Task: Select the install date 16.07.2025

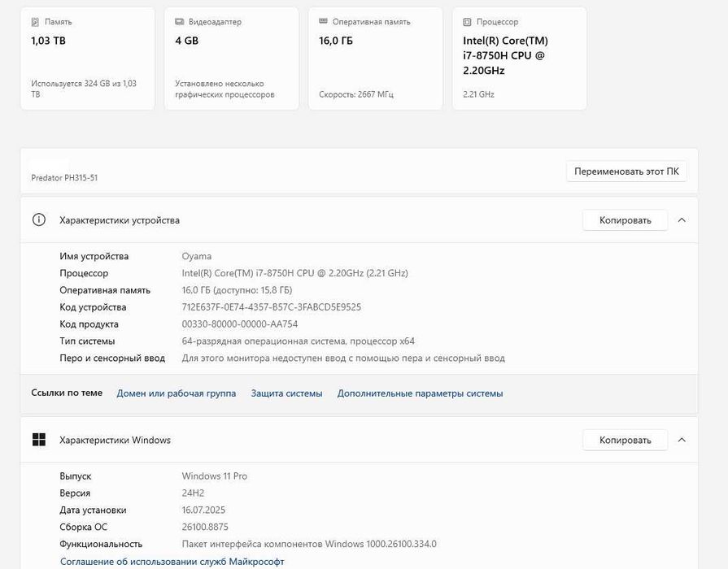Action: click(x=203, y=510)
